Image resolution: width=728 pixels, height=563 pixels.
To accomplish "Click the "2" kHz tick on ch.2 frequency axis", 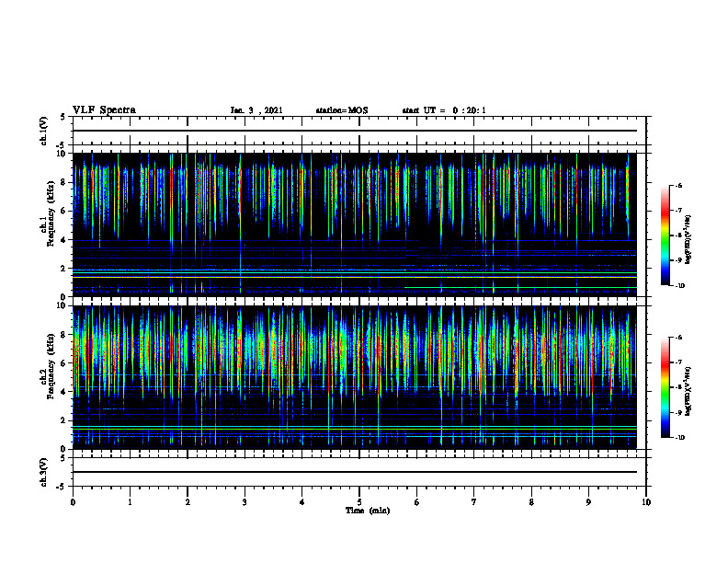I will tap(63, 420).
